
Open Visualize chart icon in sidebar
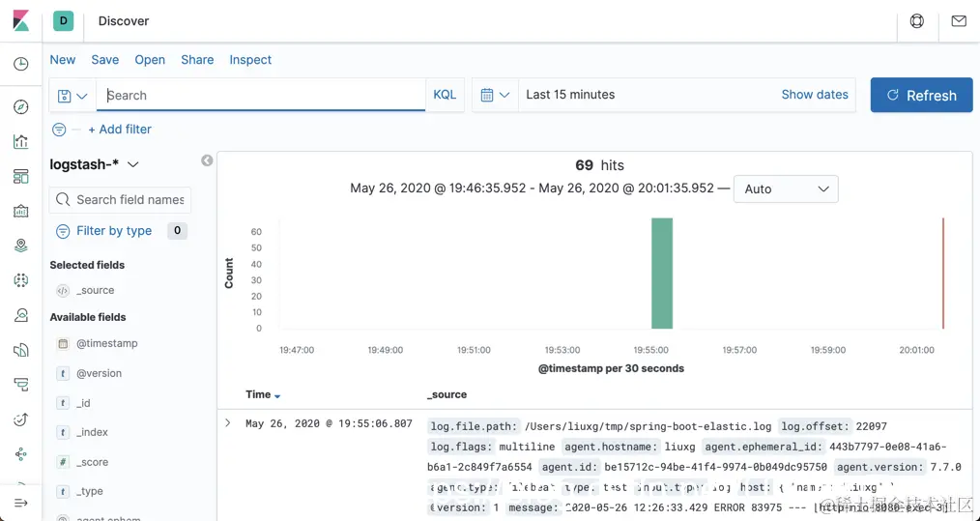[20, 141]
